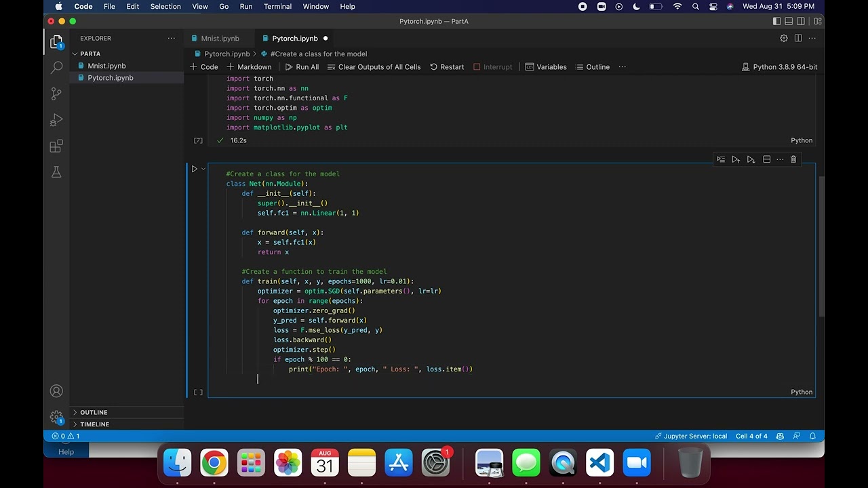Toggle primary side bar visibility

776,21
